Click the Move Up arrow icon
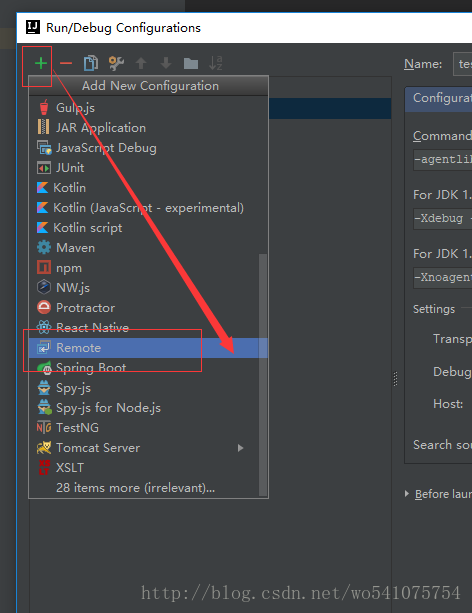Screen dimensions: 472x613 pyautogui.click(x=141, y=63)
